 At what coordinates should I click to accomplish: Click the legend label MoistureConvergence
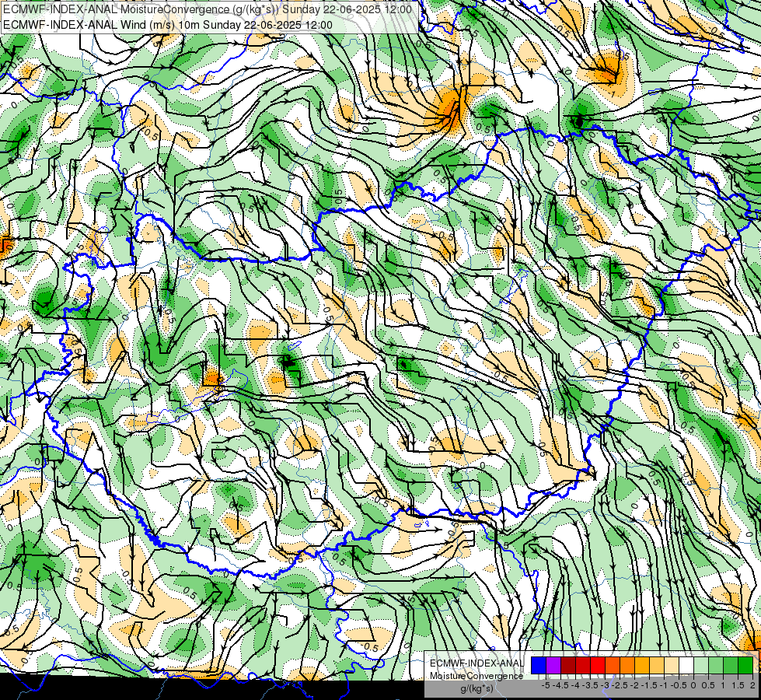476,676
